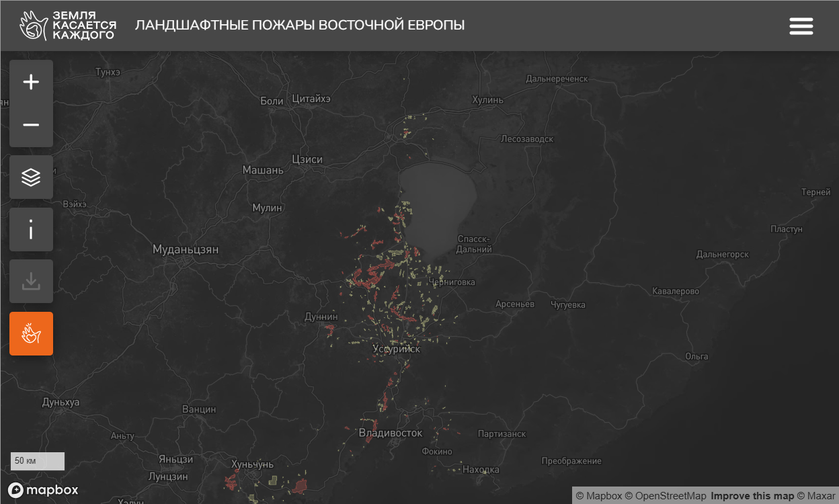
Task: Click the Mapbox logo
Action: (43, 490)
